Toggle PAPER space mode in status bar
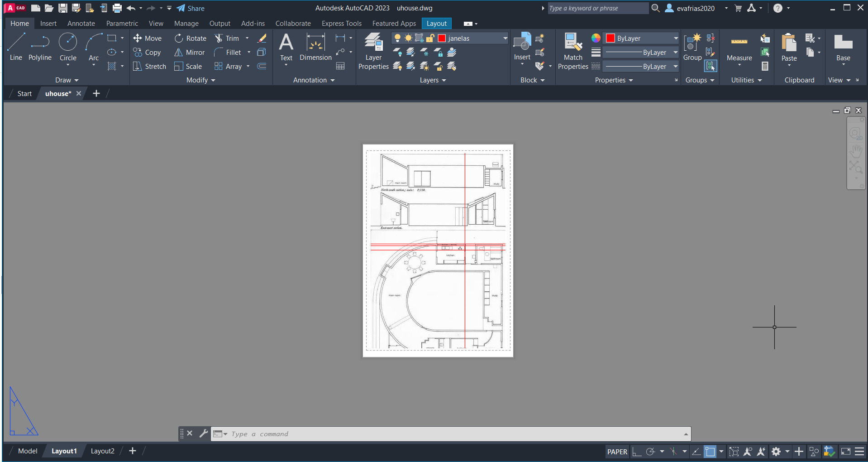Image resolution: width=868 pixels, height=462 pixels. point(617,452)
